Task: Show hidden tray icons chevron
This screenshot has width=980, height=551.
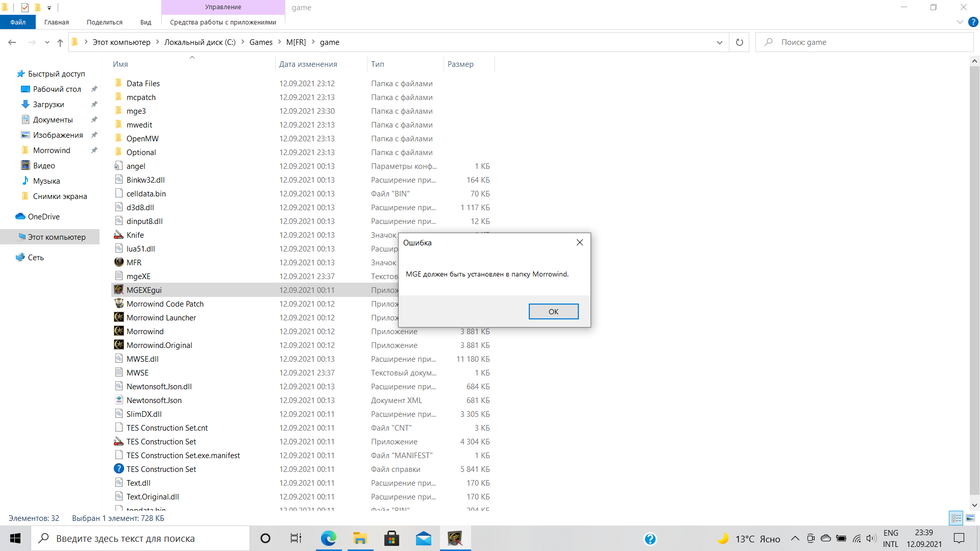Action: (x=795, y=538)
